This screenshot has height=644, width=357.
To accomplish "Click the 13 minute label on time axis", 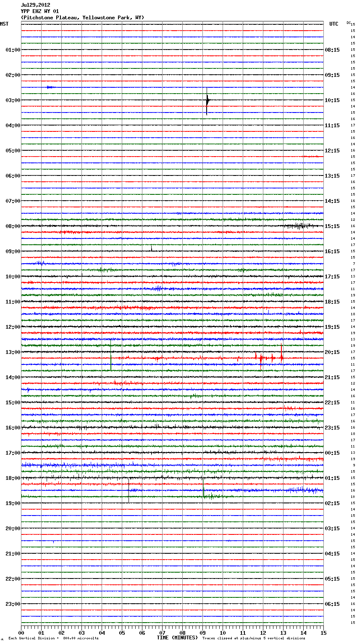I will click(x=283, y=633).
